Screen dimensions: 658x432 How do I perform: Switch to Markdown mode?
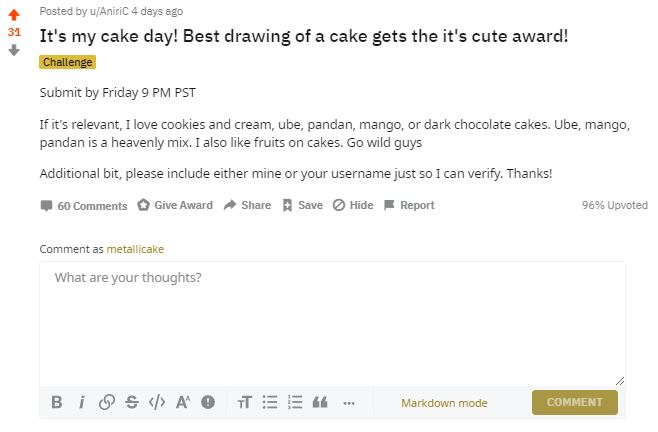point(444,403)
